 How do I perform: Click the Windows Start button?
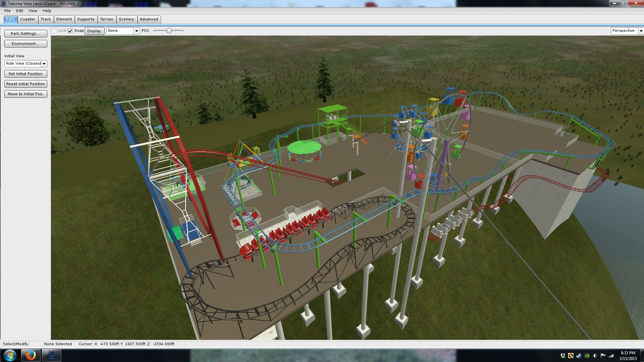click(x=10, y=355)
